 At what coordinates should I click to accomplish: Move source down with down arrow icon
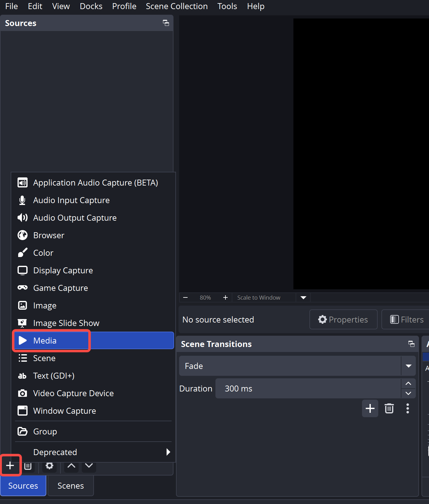point(89,466)
